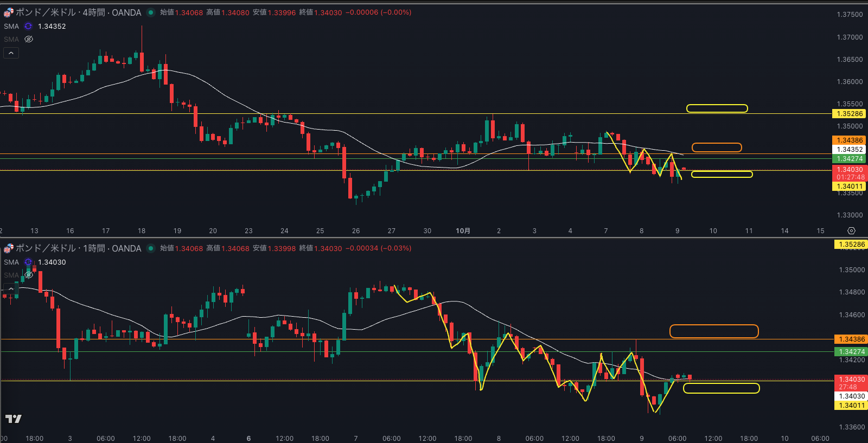
Task: Collapse the indicator legend on 1-hour chart
Action: pos(11,288)
